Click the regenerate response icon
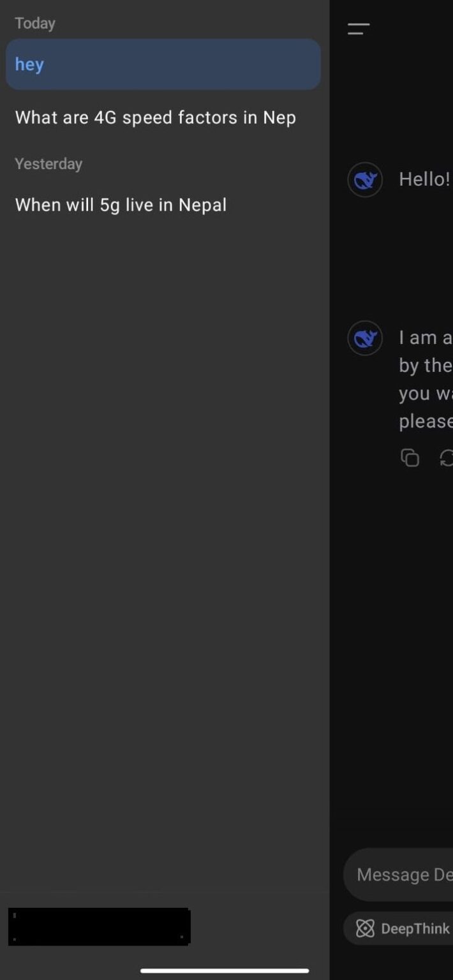This screenshot has height=980, width=453. 447,457
